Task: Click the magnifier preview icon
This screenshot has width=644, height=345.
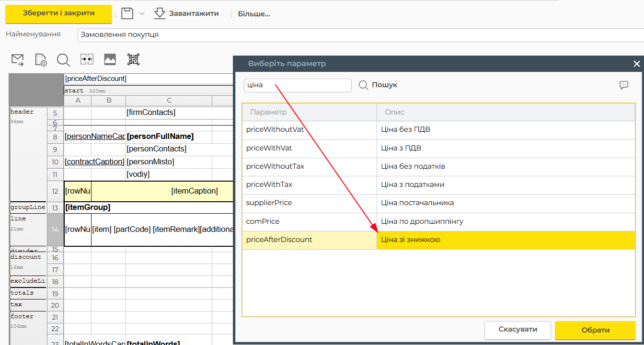Action: coord(63,60)
